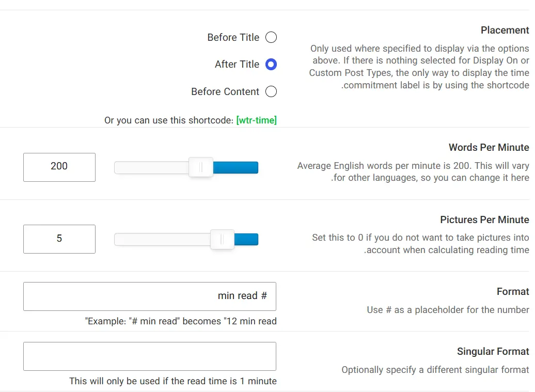Viewport: 535px width, 392px height.
Task: Focus the Pictures Per Minute number field
Action: [59, 239]
